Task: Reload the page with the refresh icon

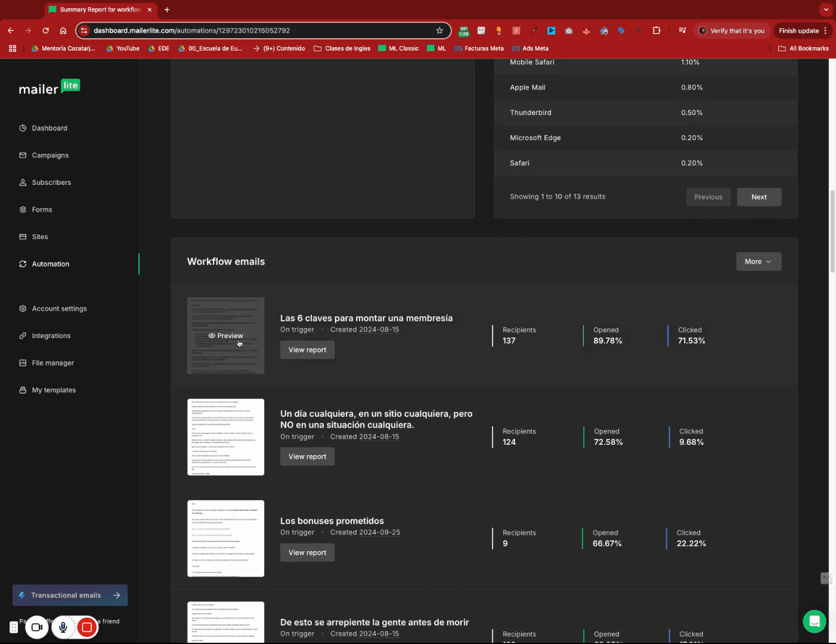Action: tap(45, 30)
